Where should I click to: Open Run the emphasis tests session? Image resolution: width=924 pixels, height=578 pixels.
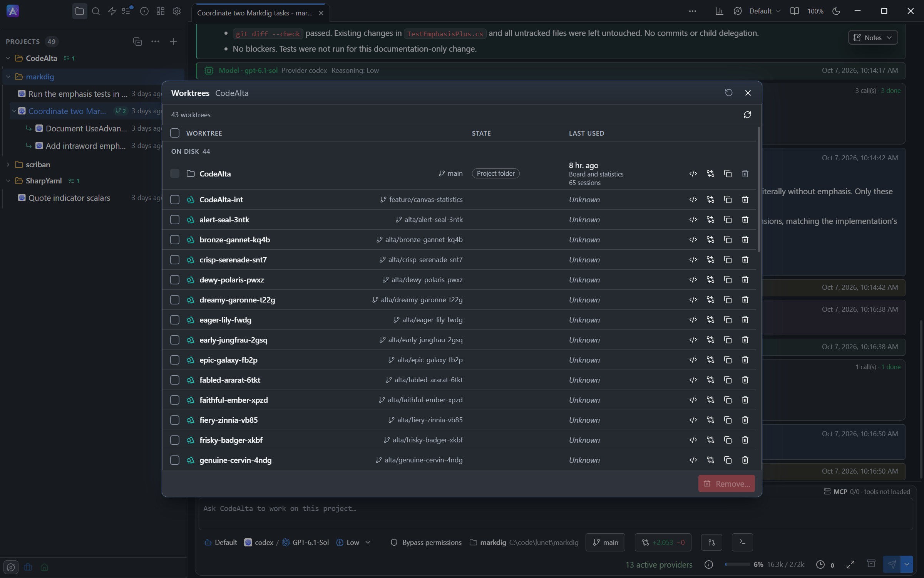78,94
